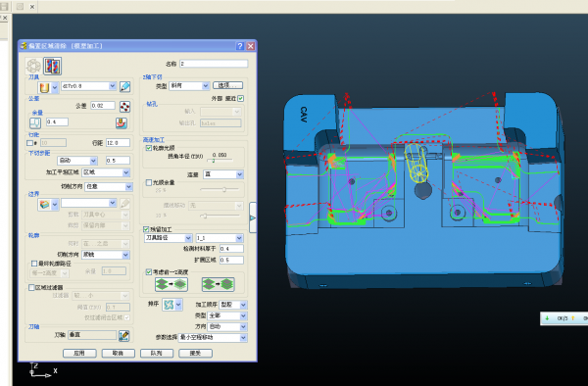Click the boundary (边界) type icon
This screenshot has height=386, width=588.
click(x=44, y=205)
